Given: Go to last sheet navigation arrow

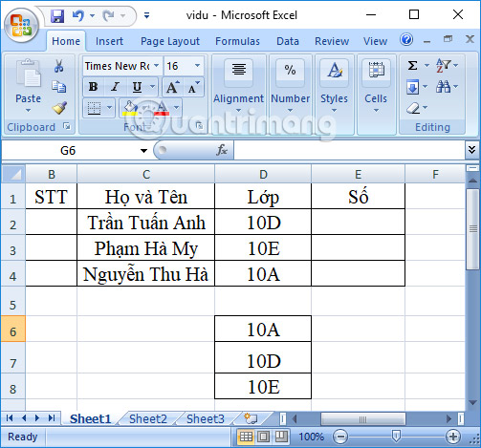Looking at the screenshot, I should click(x=52, y=418).
